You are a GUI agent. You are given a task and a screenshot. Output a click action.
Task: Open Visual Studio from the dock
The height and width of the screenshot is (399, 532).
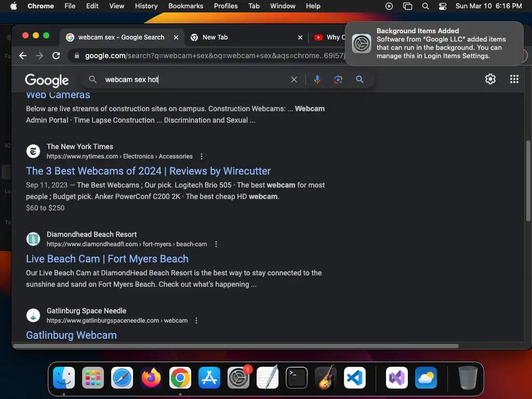(396, 378)
